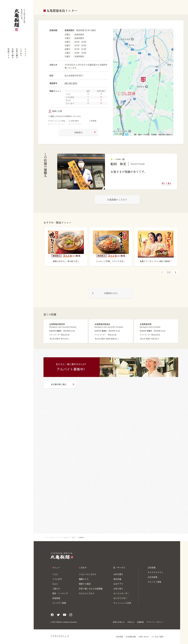Open メニュー in the left sidebar

tap(25, 52)
